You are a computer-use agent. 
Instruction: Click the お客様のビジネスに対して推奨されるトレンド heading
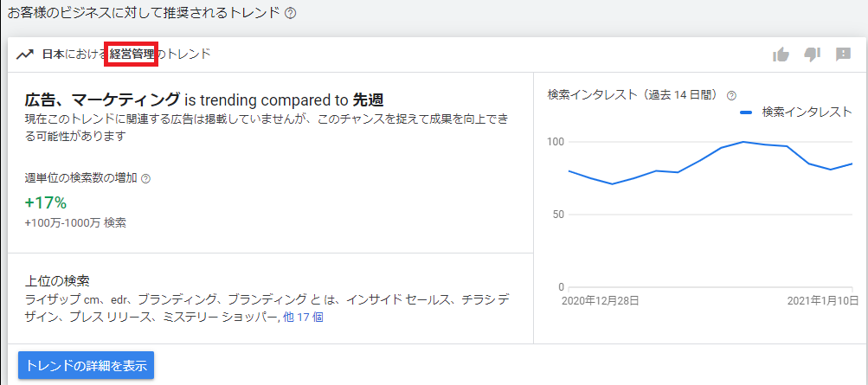click(x=144, y=14)
